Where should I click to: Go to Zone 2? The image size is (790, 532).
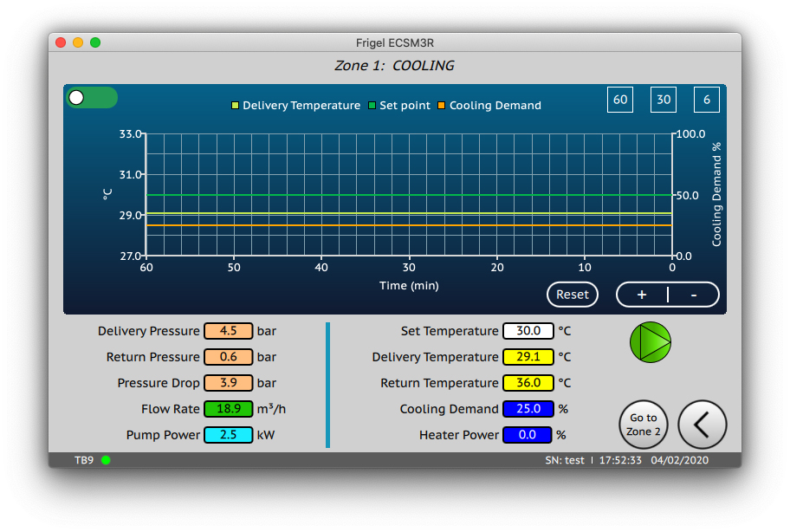644,425
